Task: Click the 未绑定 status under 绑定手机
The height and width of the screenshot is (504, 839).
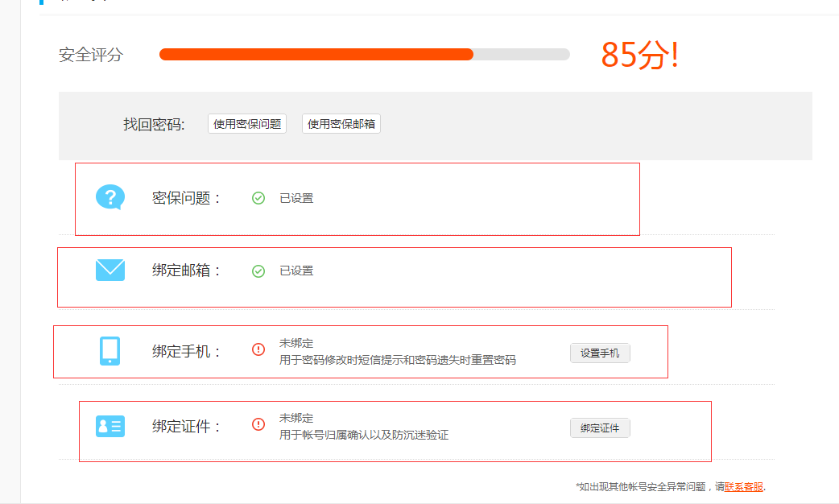Action: [x=296, y=343]
